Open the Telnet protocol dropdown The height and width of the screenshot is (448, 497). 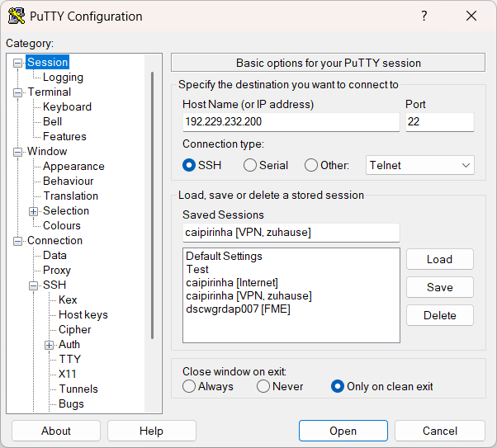(x=419, y=165)
